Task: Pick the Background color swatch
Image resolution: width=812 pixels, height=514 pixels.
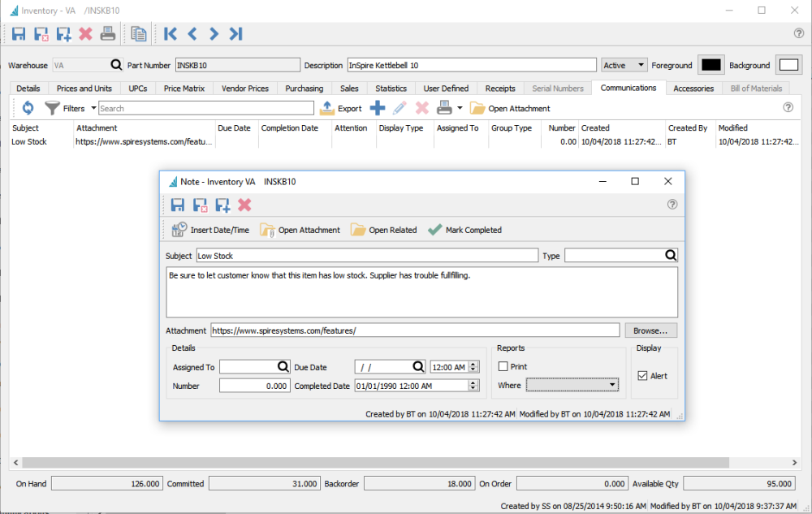Action: coord(788,65)
